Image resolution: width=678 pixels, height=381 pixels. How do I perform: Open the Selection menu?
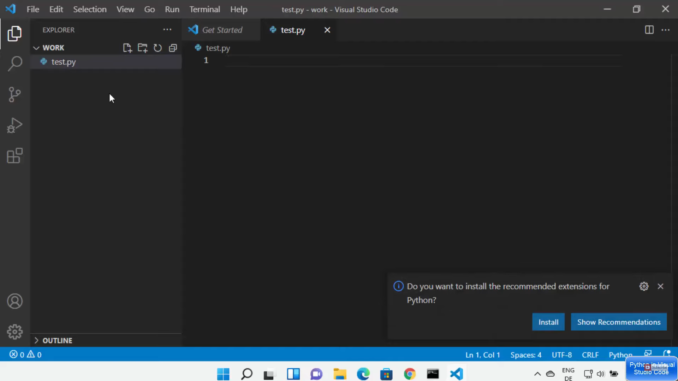pos(90,9)
